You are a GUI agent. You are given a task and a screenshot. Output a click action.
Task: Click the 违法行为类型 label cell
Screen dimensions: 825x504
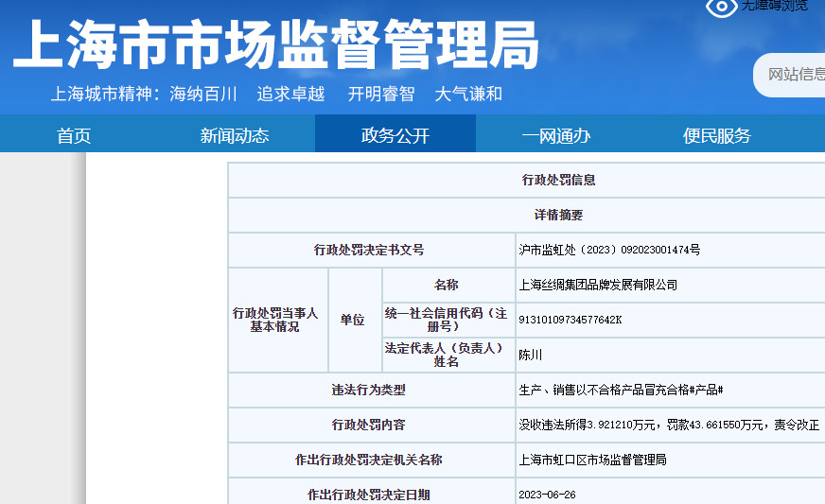tap(372, 390)
